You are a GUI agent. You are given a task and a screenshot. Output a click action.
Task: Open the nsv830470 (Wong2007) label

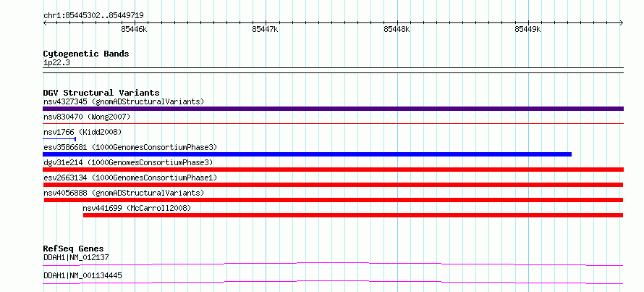tap(87, 117)
